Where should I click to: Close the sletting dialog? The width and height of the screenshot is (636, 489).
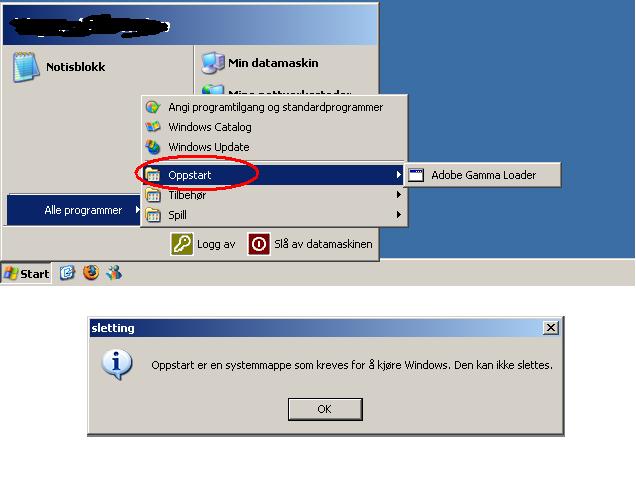[550, 327]
